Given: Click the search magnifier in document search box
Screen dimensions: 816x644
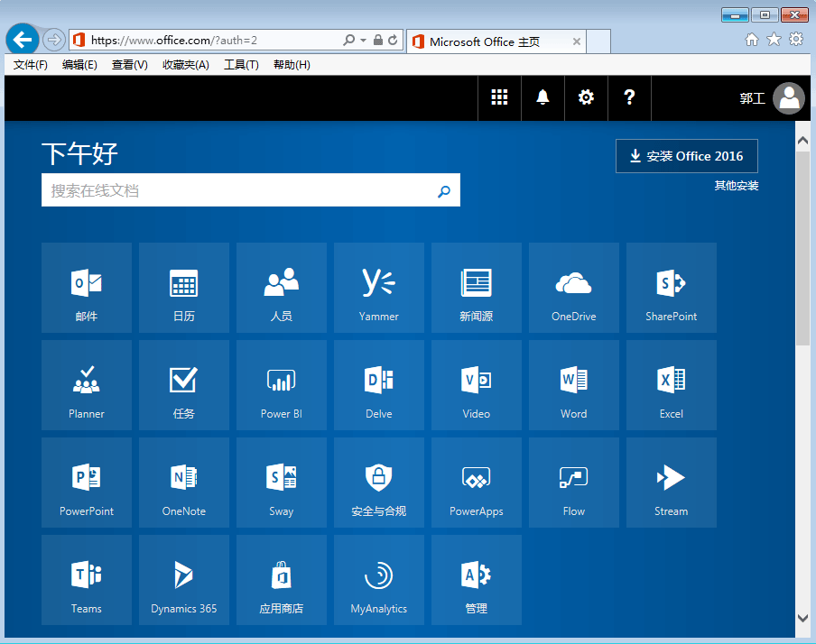Looking at the screenshot, I should [x=444, y=191].
